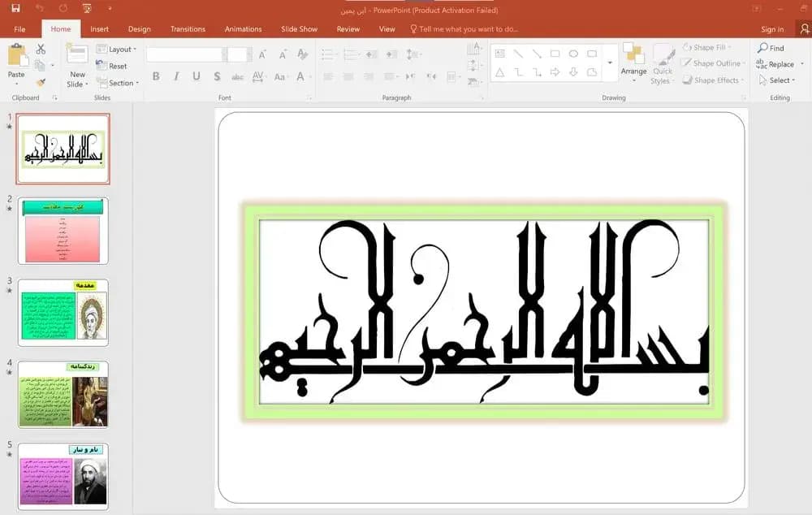Start the slideshow from the Quick Access icon
This screenshot has height=515, width=812.
(87, 8)
